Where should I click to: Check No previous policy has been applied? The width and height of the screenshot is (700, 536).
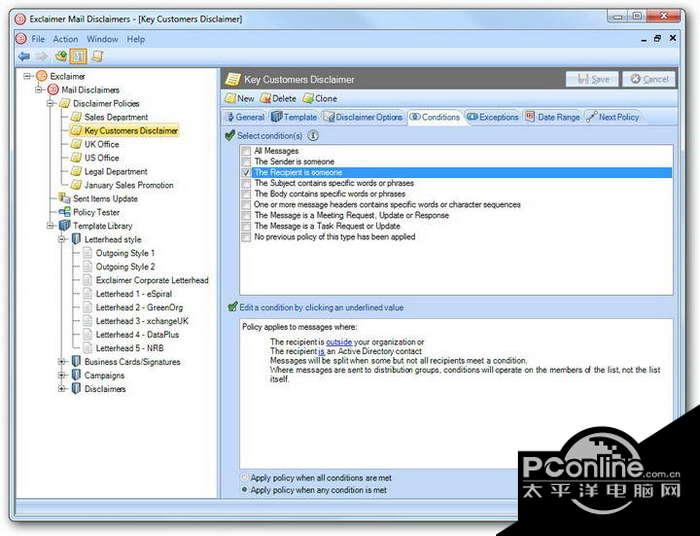(246, 237)
